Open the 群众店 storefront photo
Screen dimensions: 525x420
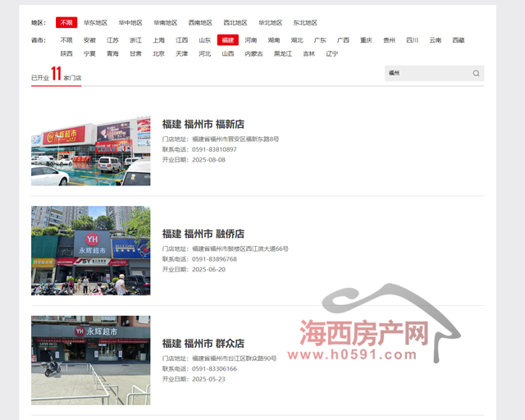click(x=91, y=360)
